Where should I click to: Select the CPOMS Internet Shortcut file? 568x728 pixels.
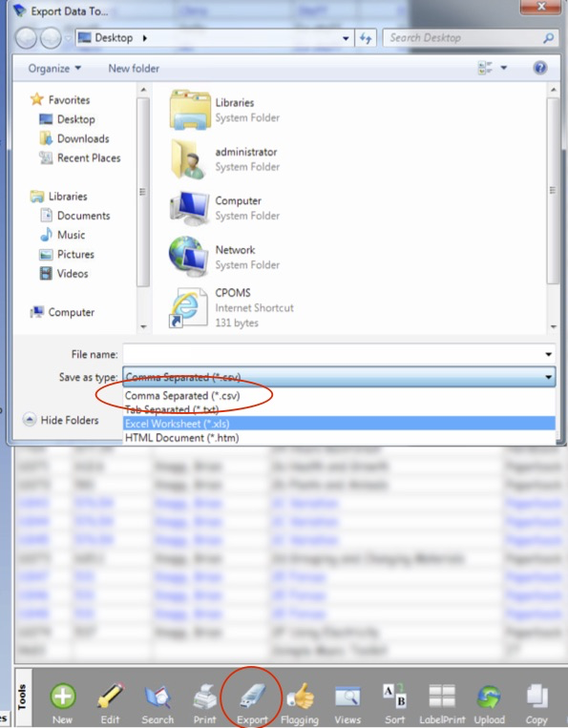(231, 307)
